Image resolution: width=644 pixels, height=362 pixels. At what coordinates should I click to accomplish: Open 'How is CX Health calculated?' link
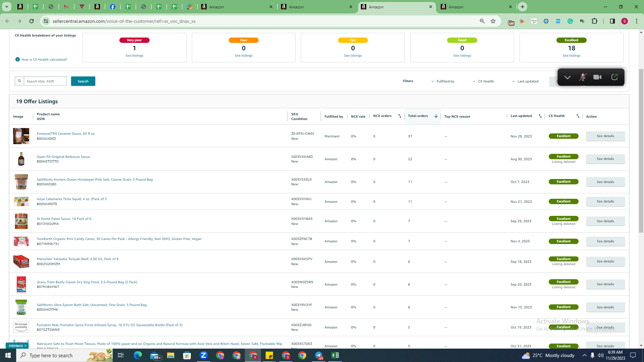click(x=44, y=60)
